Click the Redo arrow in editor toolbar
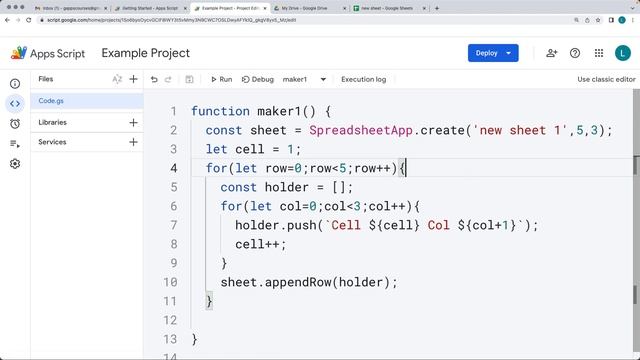The width and height of the screenshot is (640, 360). [x=168, y=80]
